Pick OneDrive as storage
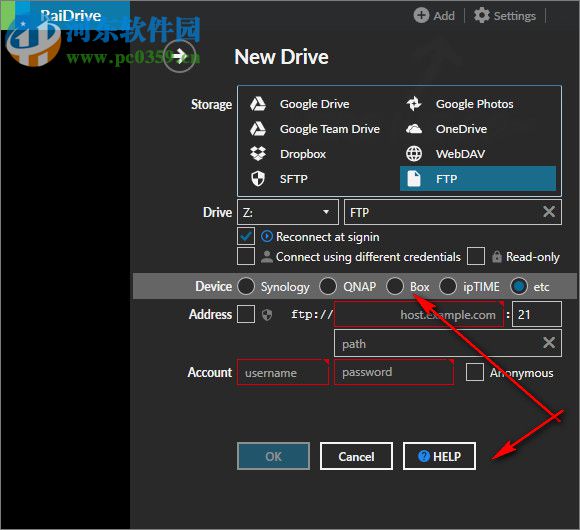Image resolution: width=580 pixels, height=530 pixels. [446, 129]
